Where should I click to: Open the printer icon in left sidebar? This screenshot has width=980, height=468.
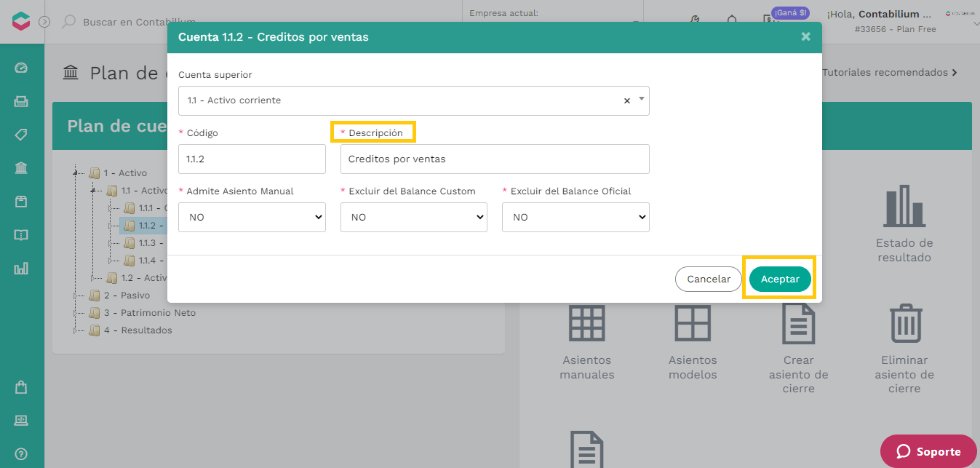coord(21,101)
